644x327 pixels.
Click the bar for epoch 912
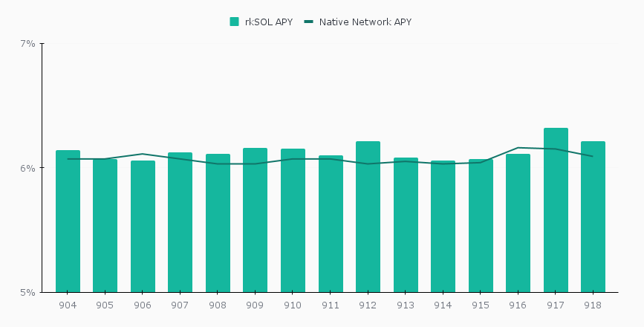coord(368,217)
